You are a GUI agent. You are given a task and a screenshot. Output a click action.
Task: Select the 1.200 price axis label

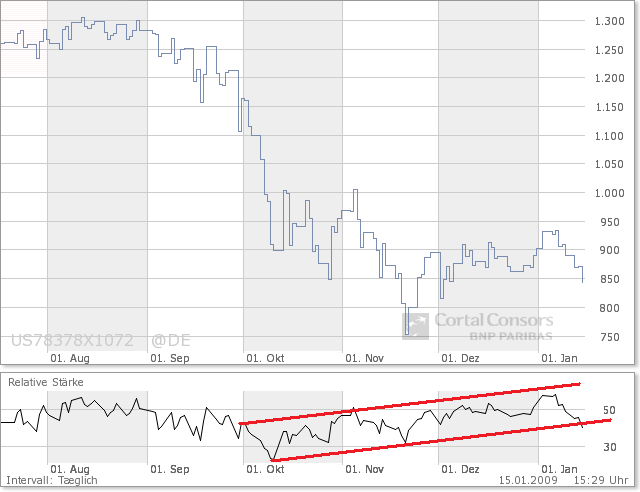coord(609,78)
